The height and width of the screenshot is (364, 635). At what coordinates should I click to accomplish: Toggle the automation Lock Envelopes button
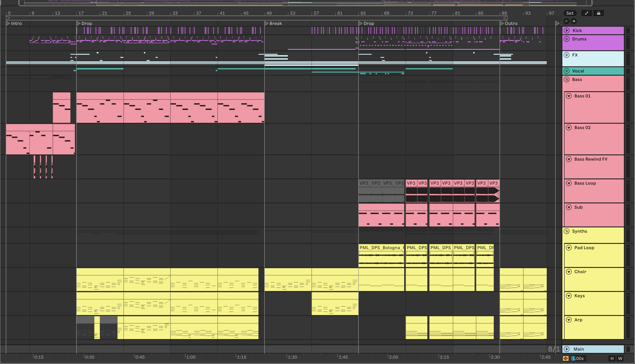(598, 13)
